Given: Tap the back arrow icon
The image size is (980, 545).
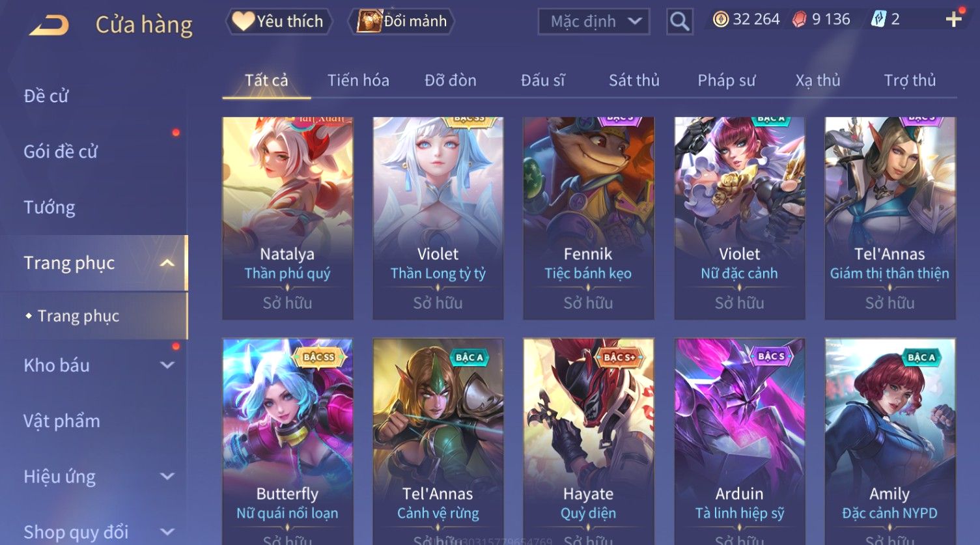Looking at the screenshot, I should pyautogui.click(x=49, y=25).
